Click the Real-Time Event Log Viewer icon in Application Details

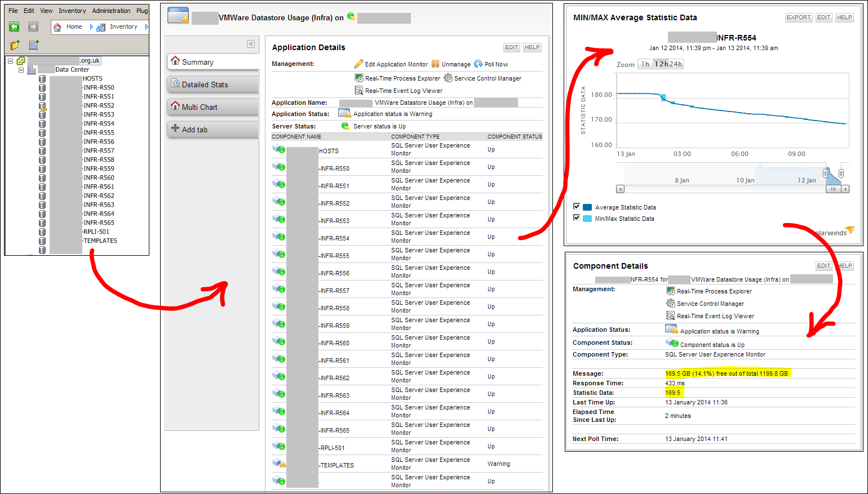point(358,90)
